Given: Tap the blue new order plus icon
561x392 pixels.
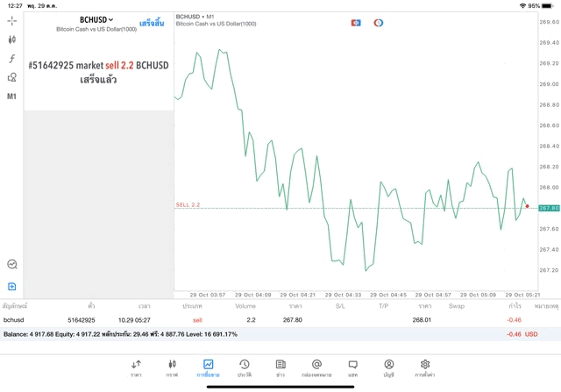Looking at the screenshot, I should 11,287.
